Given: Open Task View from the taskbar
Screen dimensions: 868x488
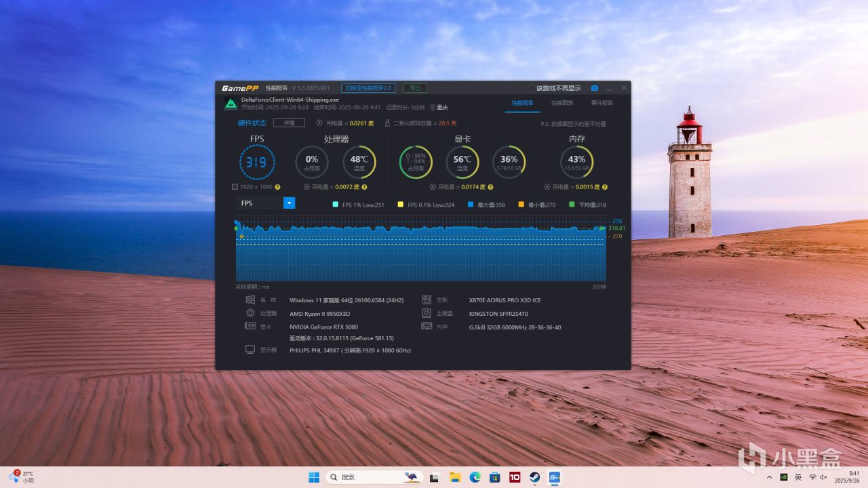Looking at the screenshot, I should [435, 477].
